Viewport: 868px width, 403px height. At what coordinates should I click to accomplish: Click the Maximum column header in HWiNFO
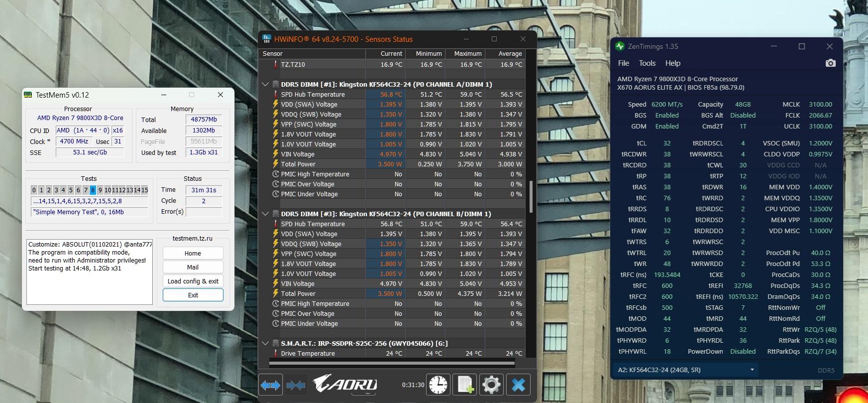pos(465,53)
